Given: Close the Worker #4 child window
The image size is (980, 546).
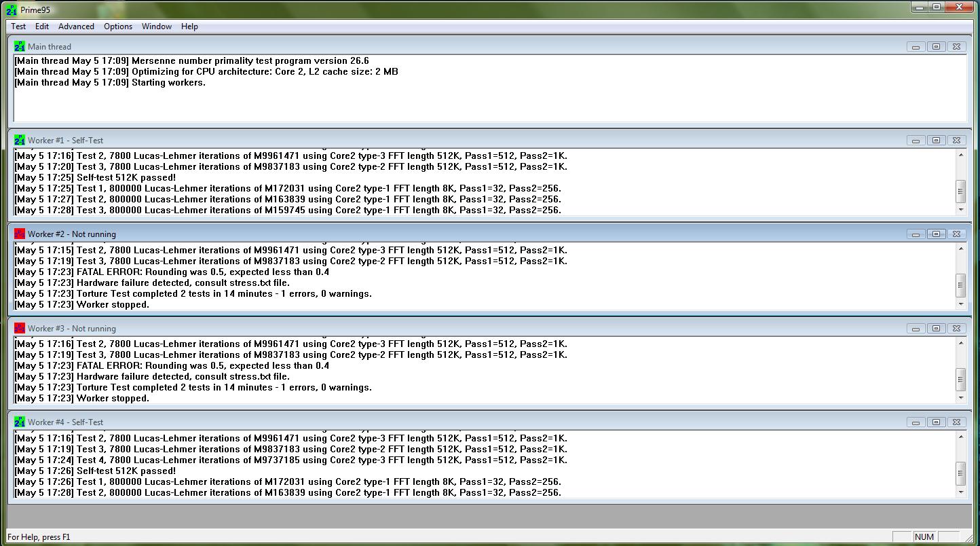Looking at the screenshot, I should tap(956, 422).
